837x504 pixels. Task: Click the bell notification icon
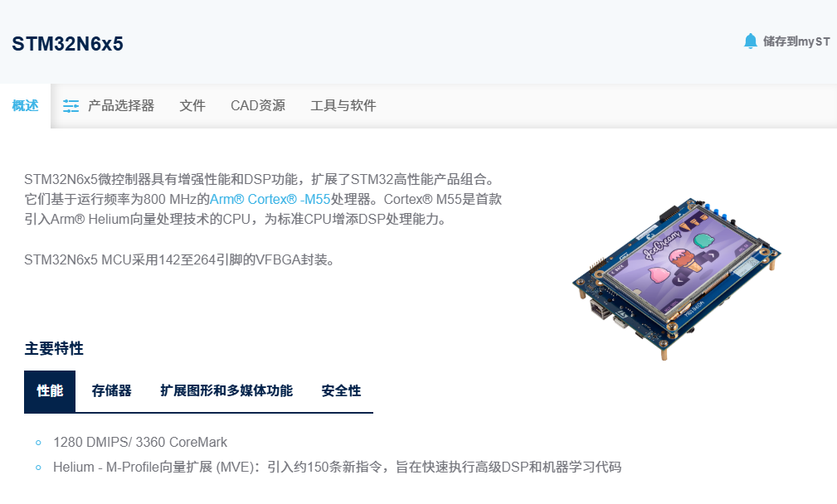coord(750,41)
